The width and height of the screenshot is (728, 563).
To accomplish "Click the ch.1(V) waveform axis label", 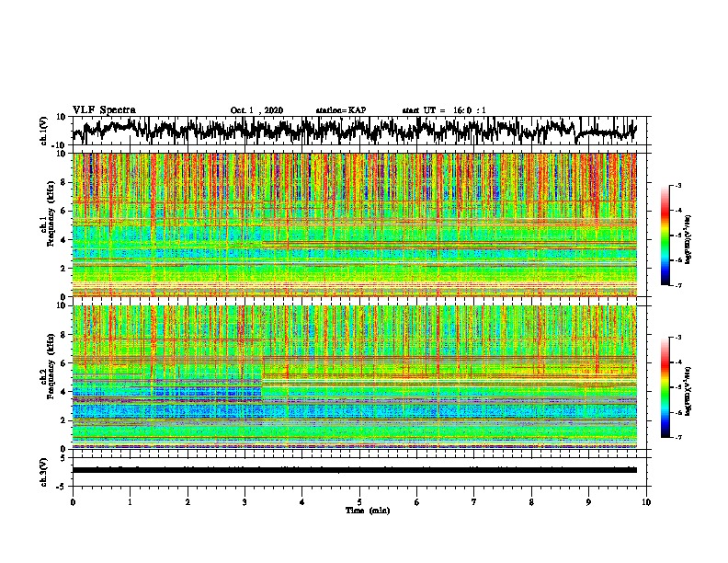I will click(44, 131).
